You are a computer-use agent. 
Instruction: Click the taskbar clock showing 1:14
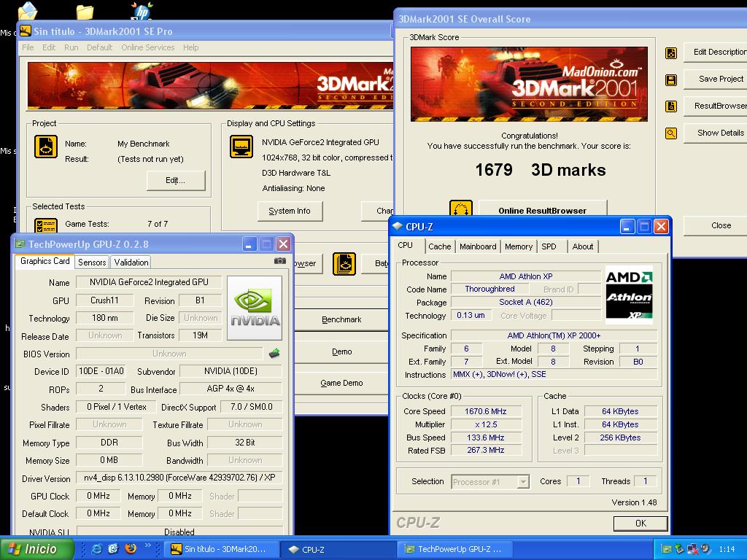727,550
